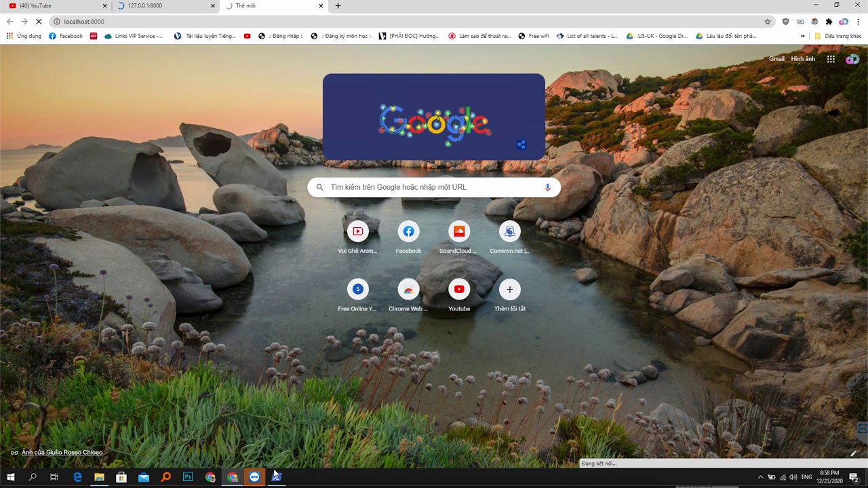Open the notification center

[854, 477]
